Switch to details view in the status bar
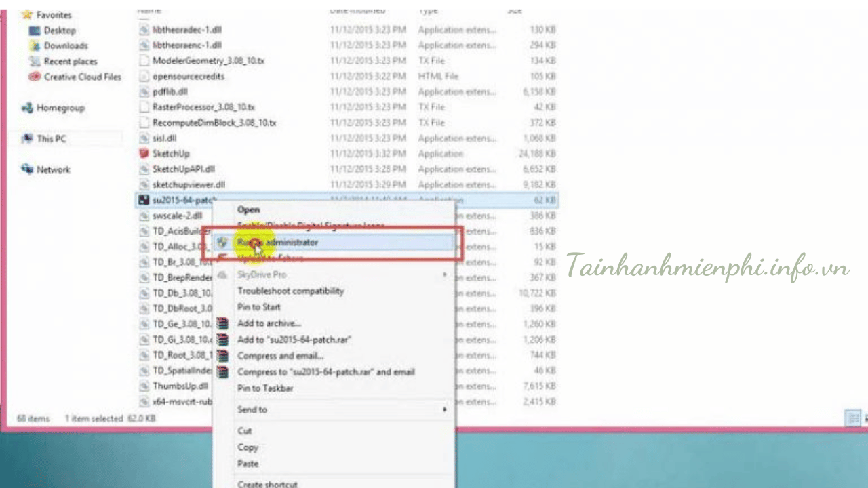The height and width of the screenshot is (488, 868). 852,418
